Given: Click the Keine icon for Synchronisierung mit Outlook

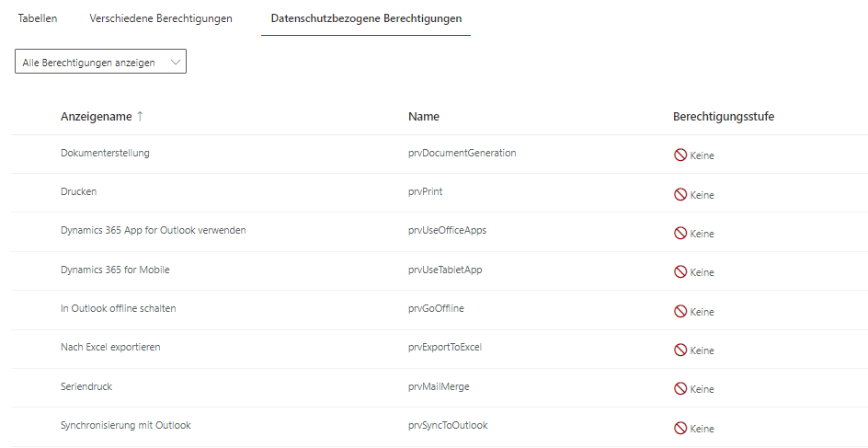Looking at the screenshot, I should coord(680,429).
